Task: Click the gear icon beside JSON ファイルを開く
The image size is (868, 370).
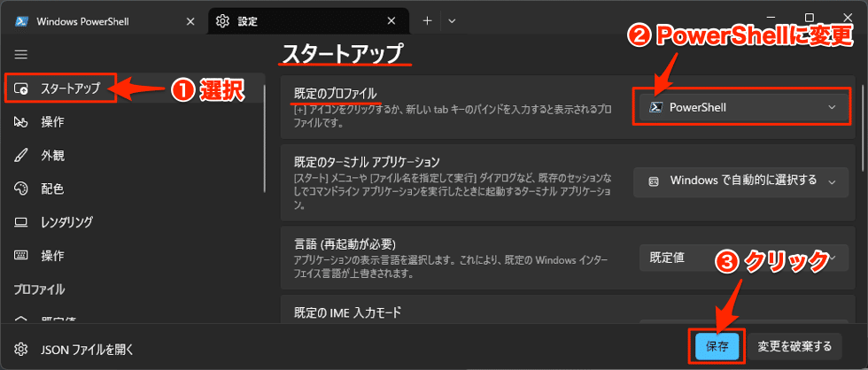Action: (21, 349)
